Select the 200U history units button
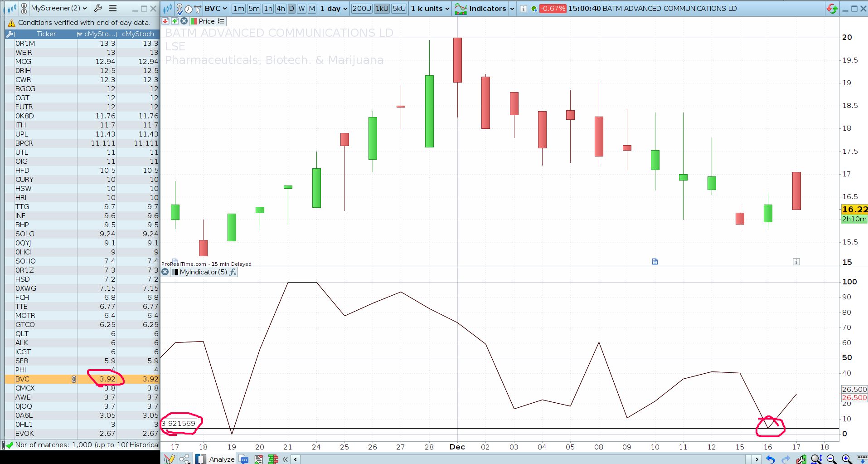This screenshot has height=464, width=868. click(x=362, y=8)
